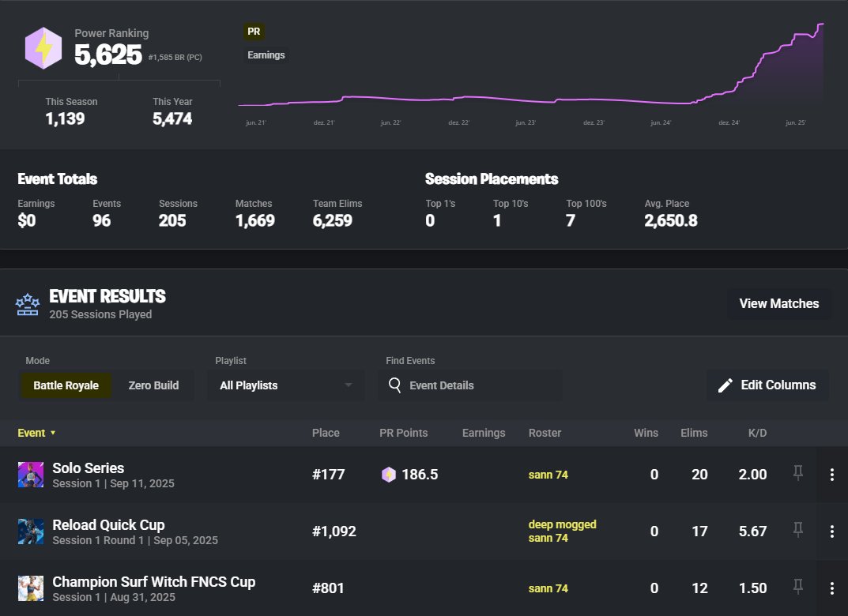Open the Solo Series event link

pos(89,468)
